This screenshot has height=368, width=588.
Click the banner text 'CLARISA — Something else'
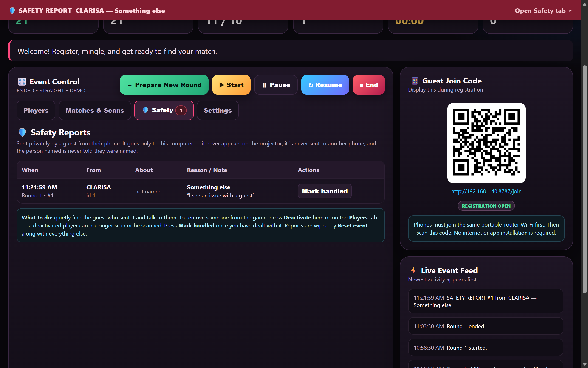(x=120, y=11)
